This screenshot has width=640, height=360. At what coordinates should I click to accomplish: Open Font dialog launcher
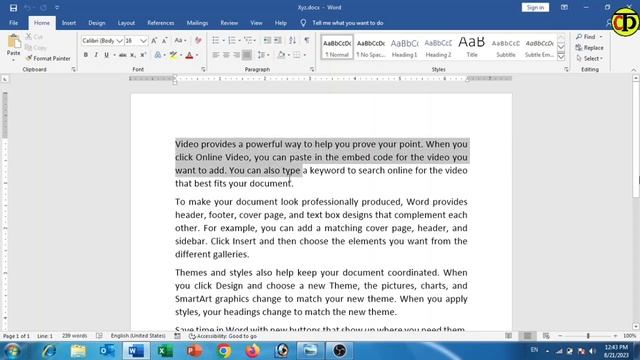coord(203,69)
